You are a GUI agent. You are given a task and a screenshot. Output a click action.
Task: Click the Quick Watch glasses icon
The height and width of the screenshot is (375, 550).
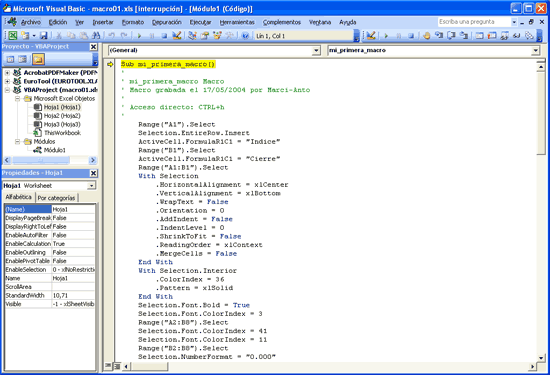517,35
